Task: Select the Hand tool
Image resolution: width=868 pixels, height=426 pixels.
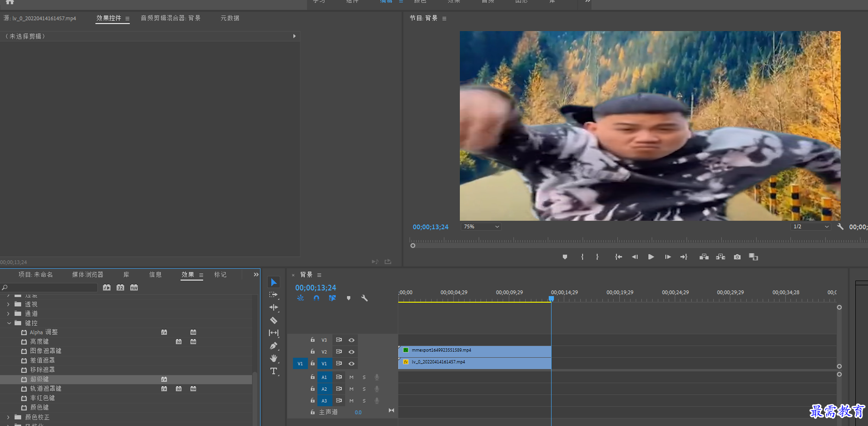Action: pos(274,359)
